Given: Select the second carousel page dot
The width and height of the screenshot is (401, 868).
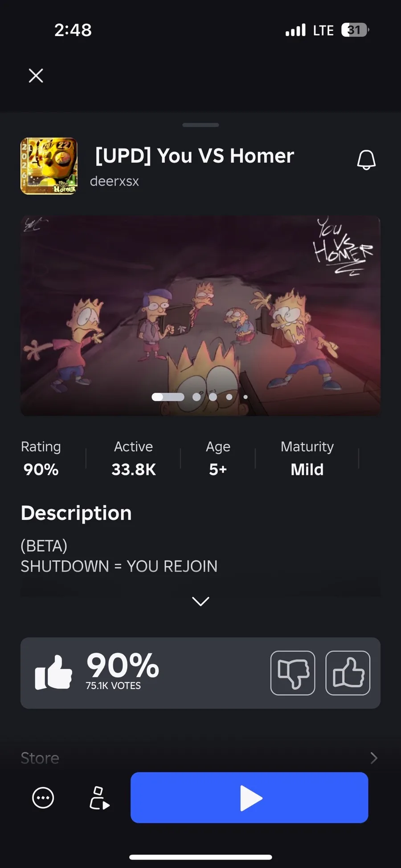Looking at the screenshot, I should point(196,397).
